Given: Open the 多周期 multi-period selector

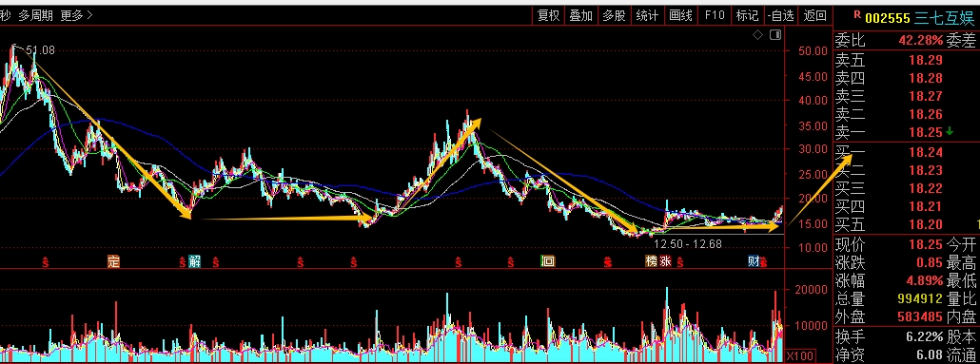Looking at the screenshot, I should pos(35,15).
